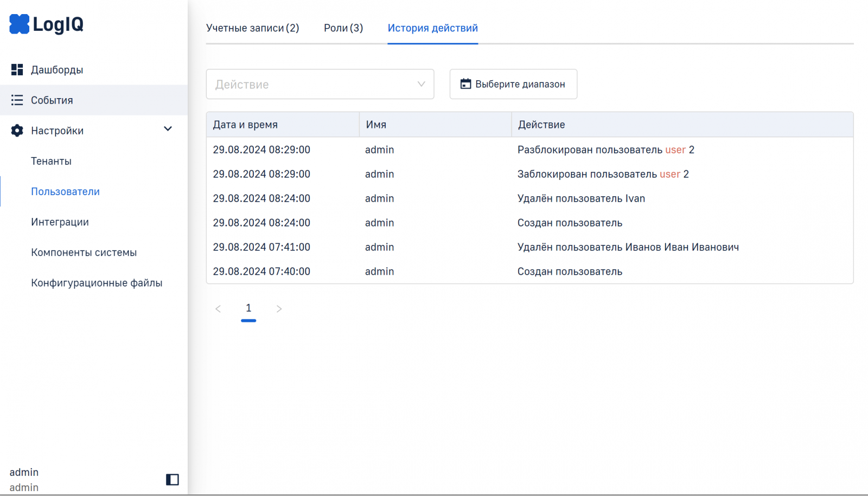Screen dimensions: 868x496
Task: Click the Настройки gear icon
Action: [x=17, y=131]
